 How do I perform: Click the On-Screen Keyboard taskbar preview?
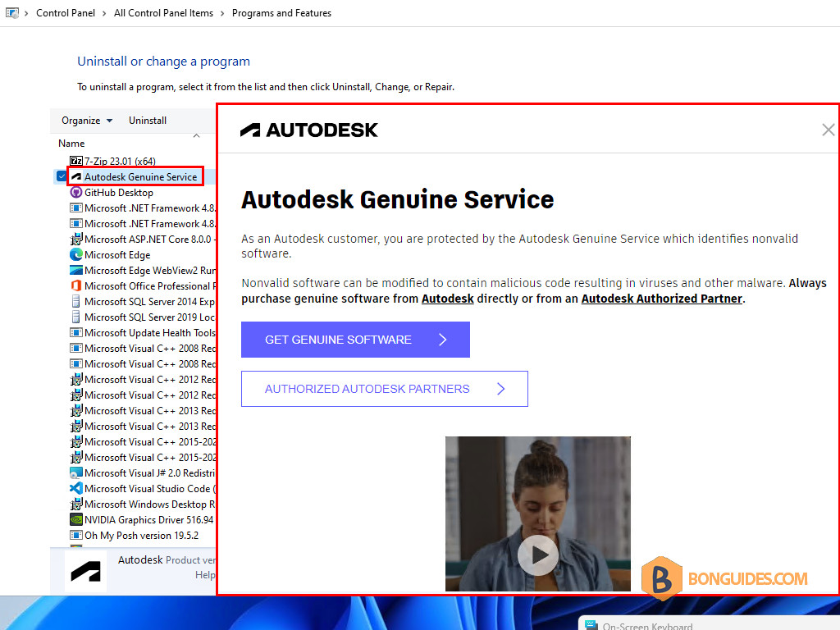point(708,623)
